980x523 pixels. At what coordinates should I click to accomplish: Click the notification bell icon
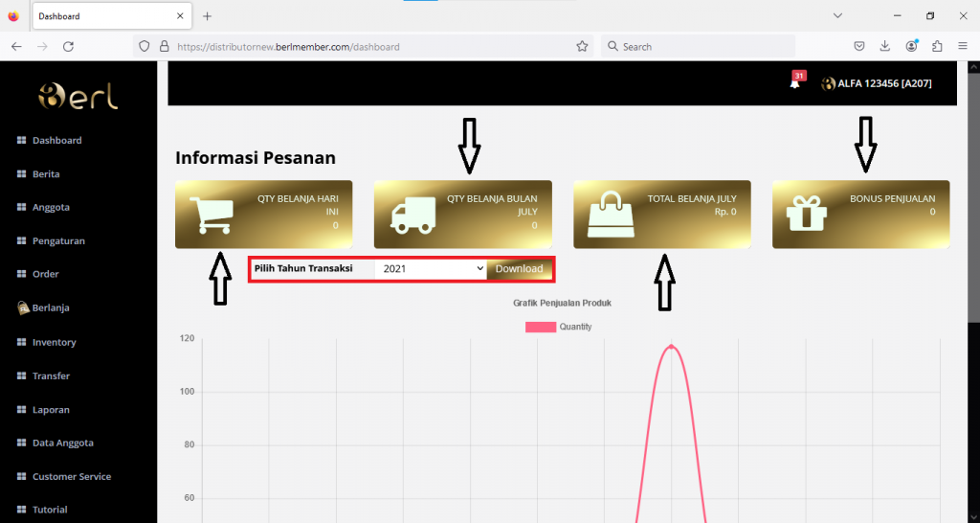click(794, 83)
